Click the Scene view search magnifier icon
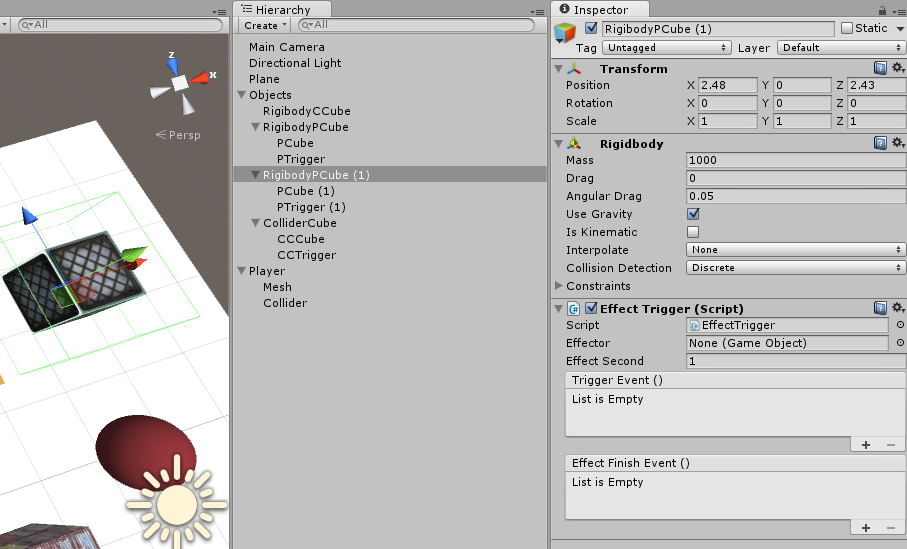Screen dimensions: 907x549 click(26, 25)
